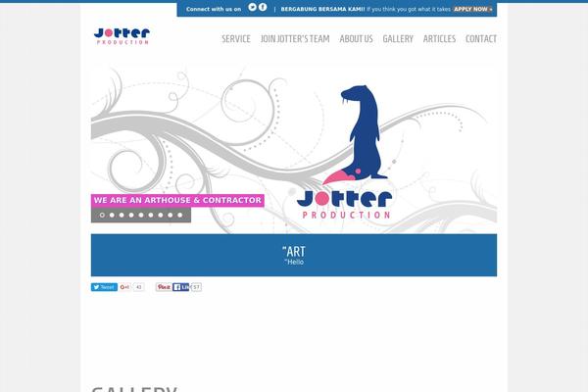Select the second slider dot
Viewport: 588px width, 392px height.
112,215
